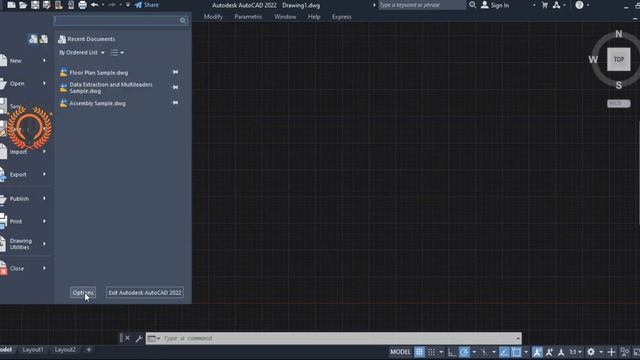Open the Help menu
The height and width of the screenshot is (360, 640).
coord(314,17)
